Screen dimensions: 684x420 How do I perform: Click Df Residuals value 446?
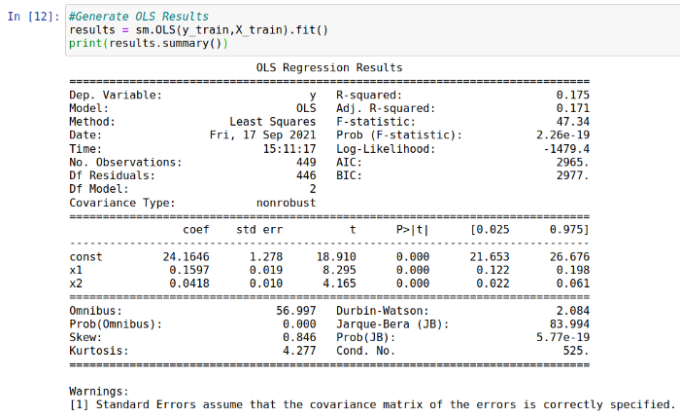(x=306, y=175)
